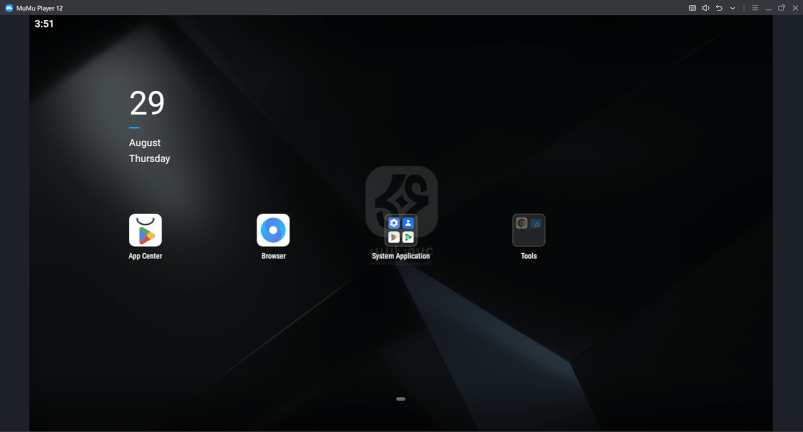
Task: Tap the 3:51 clock in status bar
Action: pyautogui.click(x=44, y=24)
